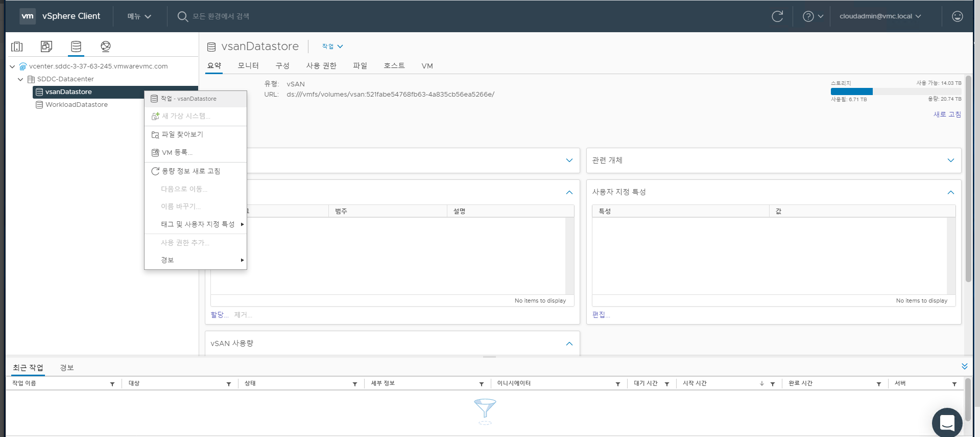This screenshot has width=980, height=437.
Task: Toggle the 시작 시간 sort arrow
Action: tap(762, 384)
